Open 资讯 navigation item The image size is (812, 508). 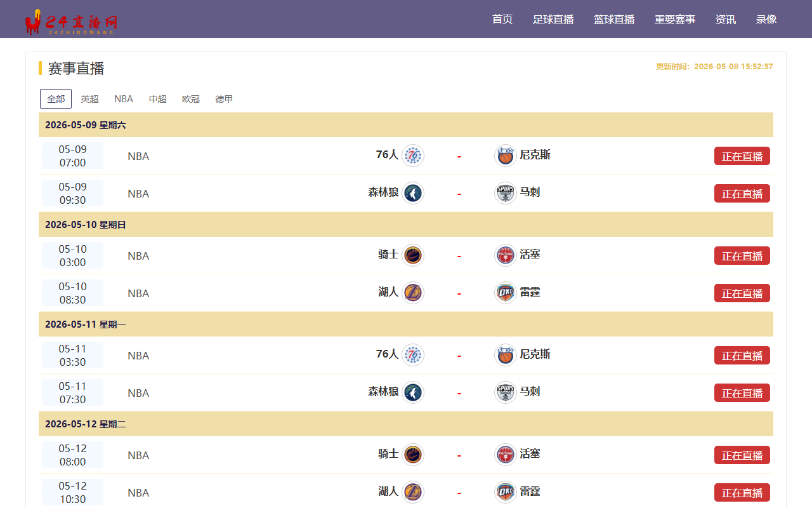tap(726, 19)
